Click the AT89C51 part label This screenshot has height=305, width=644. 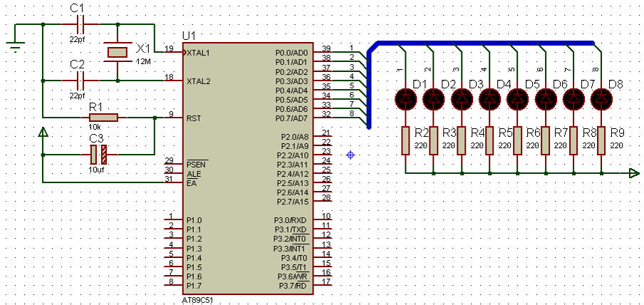pos(197,300)
